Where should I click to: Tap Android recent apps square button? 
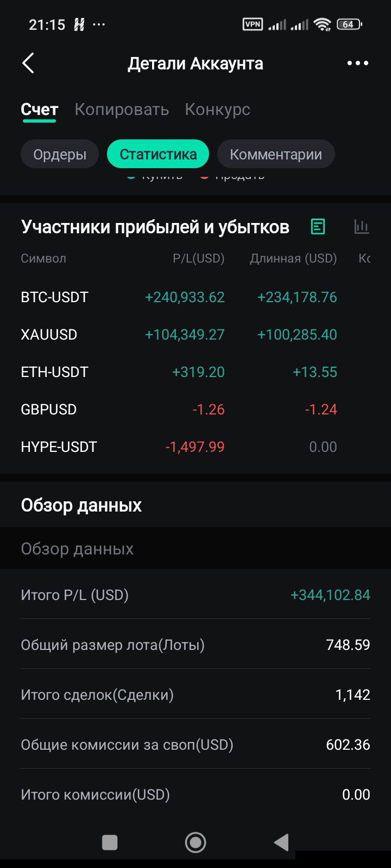point(110,842)
